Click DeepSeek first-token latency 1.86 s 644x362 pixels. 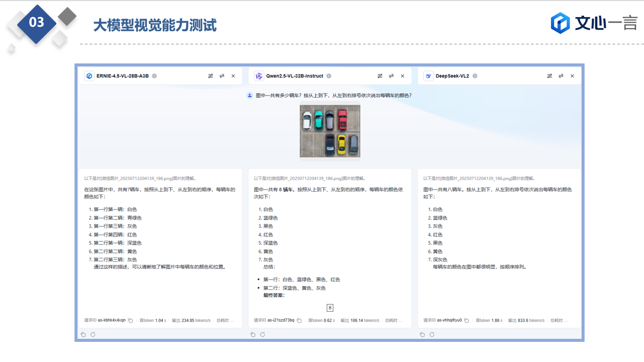489,320
